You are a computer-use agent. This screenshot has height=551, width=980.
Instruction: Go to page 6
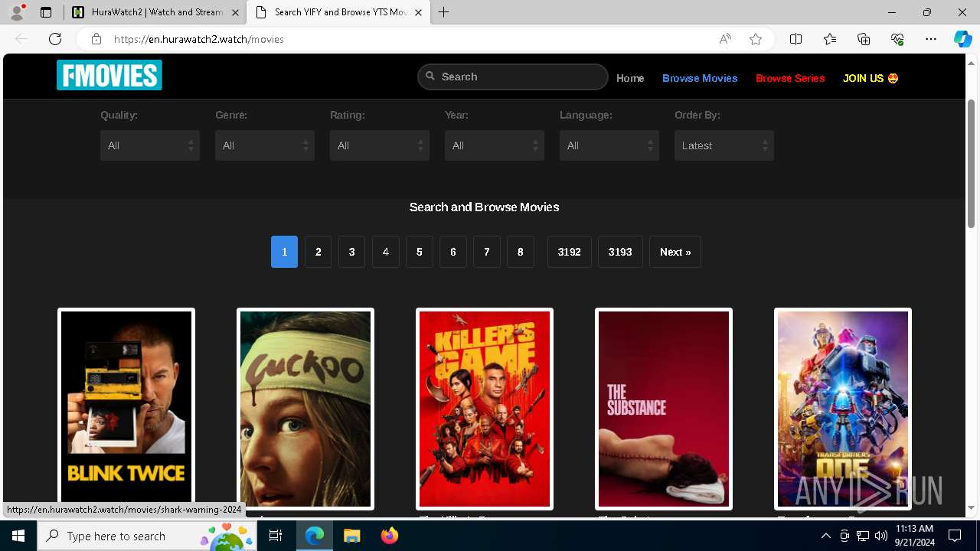point(453,252)
